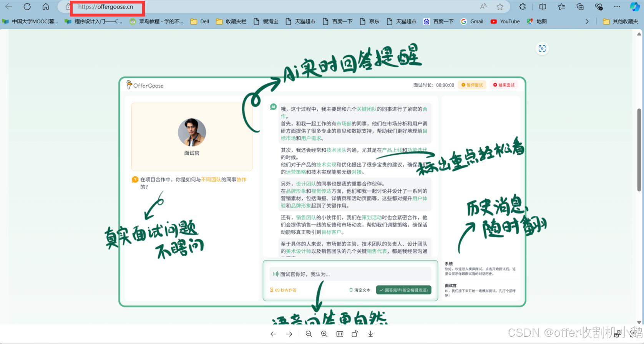Download the image
Viewport: 644px width, 344px height.
point(370,334)
